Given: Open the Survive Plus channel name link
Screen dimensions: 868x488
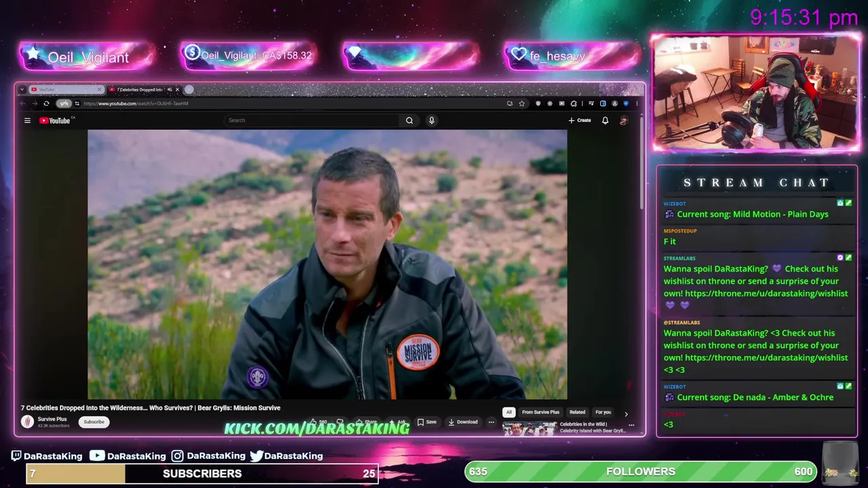Looking at the screenshot, I should coord(52,419).
